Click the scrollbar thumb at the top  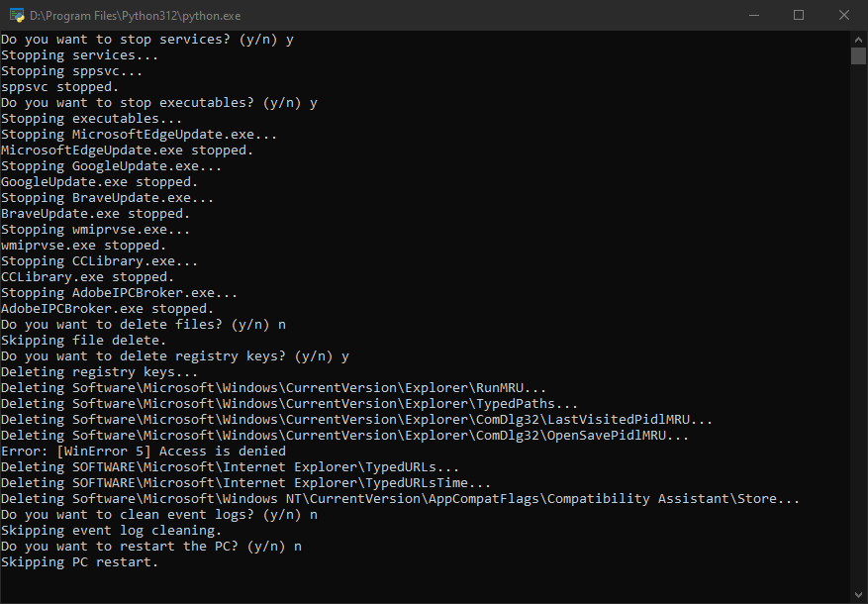[858, 56]
